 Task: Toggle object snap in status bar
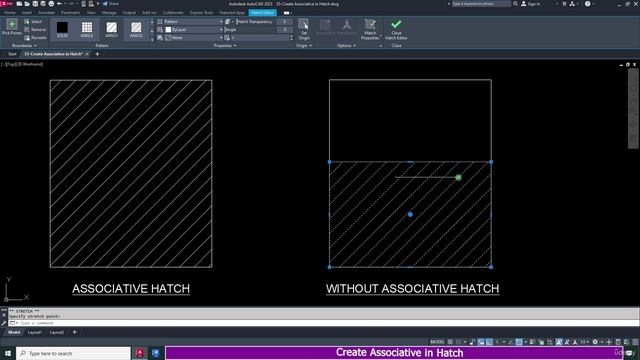(519, 342)
